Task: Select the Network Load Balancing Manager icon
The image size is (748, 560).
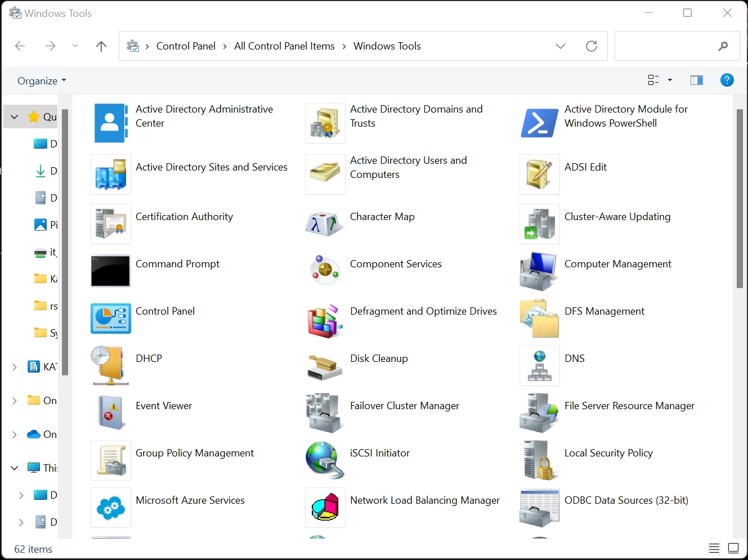Action: [x=325, y=508]
